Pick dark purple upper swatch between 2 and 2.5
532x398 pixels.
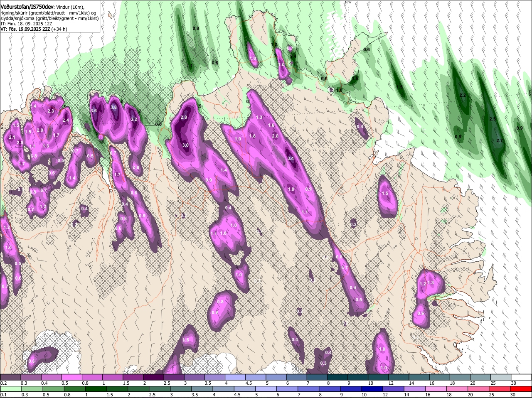(153, 377)
